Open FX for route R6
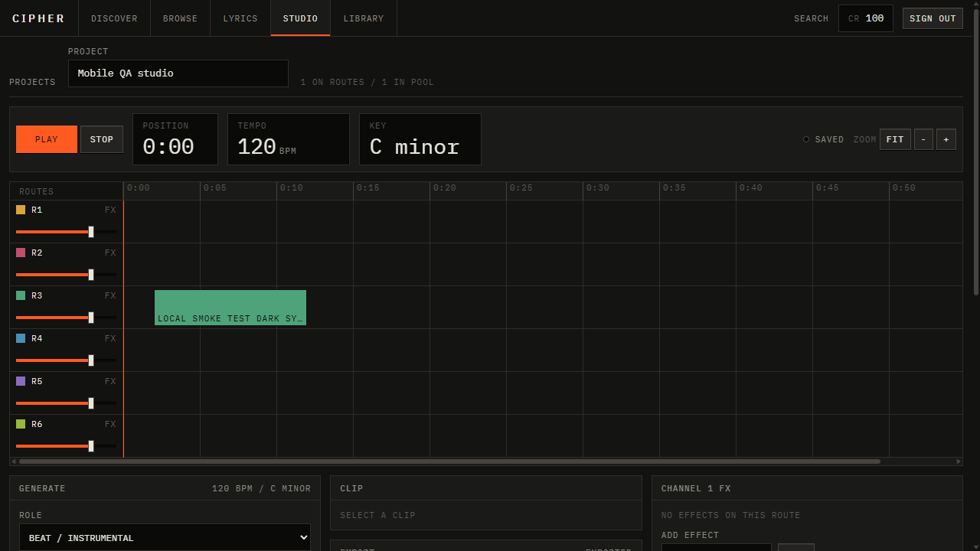The width and height of the screenshot is (980, 551). [x=110, y=424]
